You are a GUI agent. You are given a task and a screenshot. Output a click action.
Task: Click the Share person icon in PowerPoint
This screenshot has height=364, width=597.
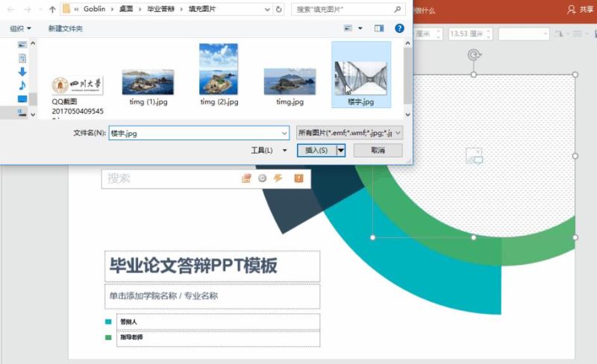pyautogui.click(x=571, y=10)
